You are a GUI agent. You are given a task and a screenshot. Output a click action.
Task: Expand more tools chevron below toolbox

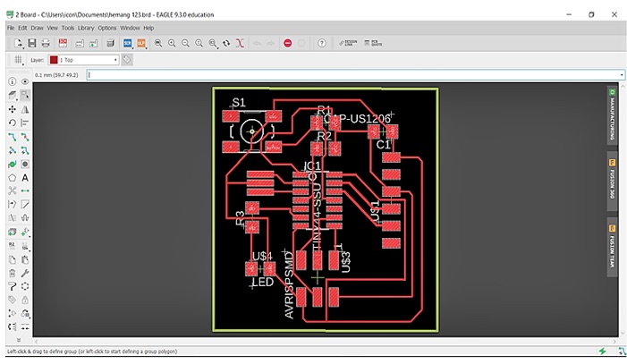point(19,340)
